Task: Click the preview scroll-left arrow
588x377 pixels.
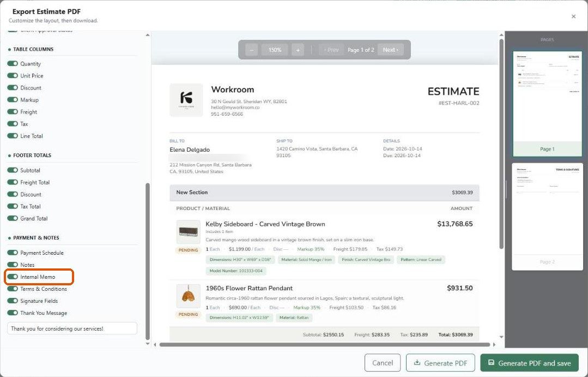Action: click(155, 344)
